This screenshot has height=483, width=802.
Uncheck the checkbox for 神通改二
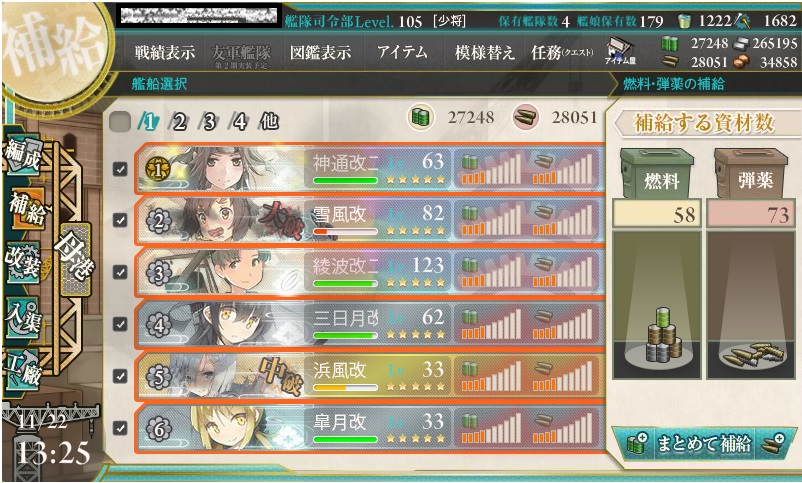[120, 169]
